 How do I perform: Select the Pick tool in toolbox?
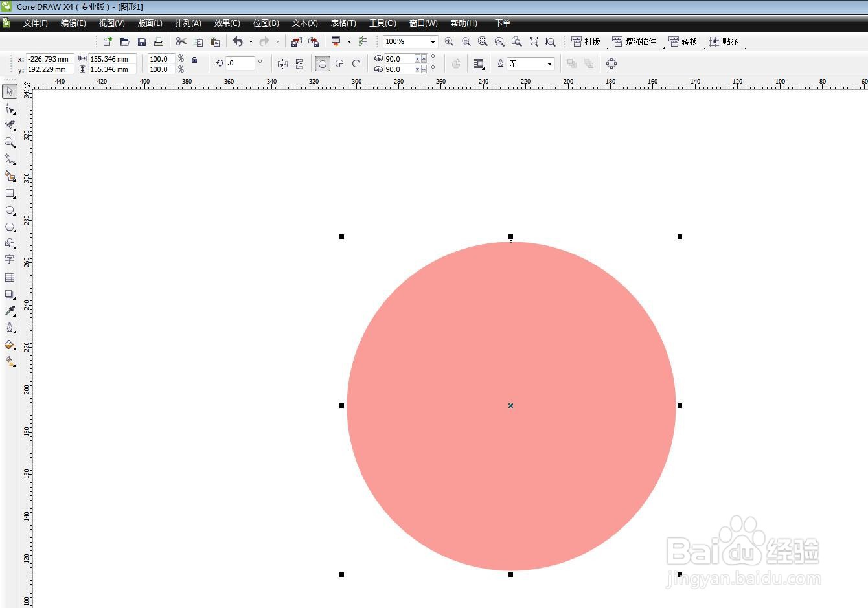(x=10, y=91)
